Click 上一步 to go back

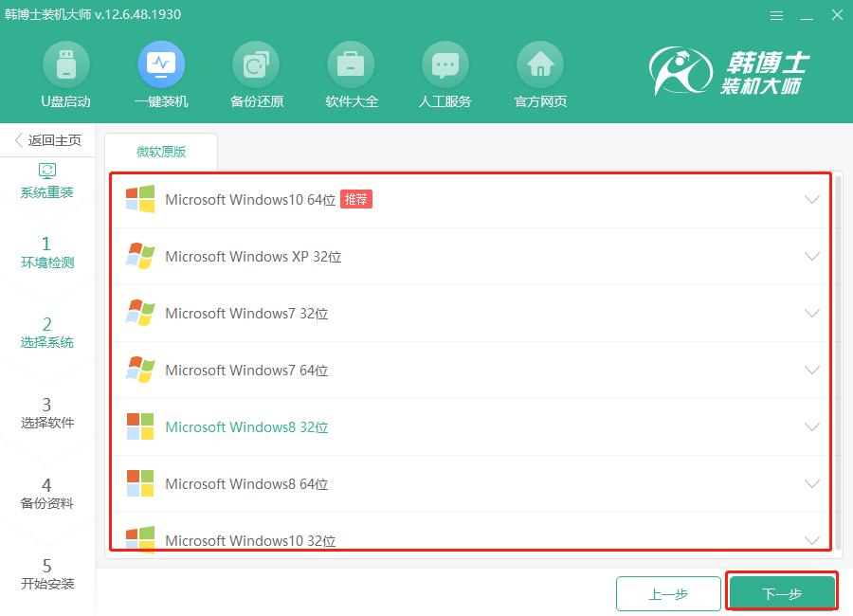point(668,593)
